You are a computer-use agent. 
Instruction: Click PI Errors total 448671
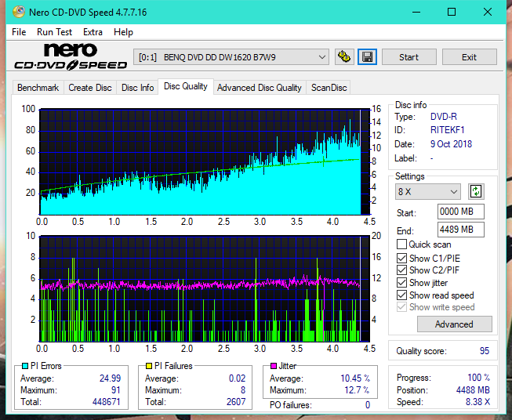coord(107,401)
